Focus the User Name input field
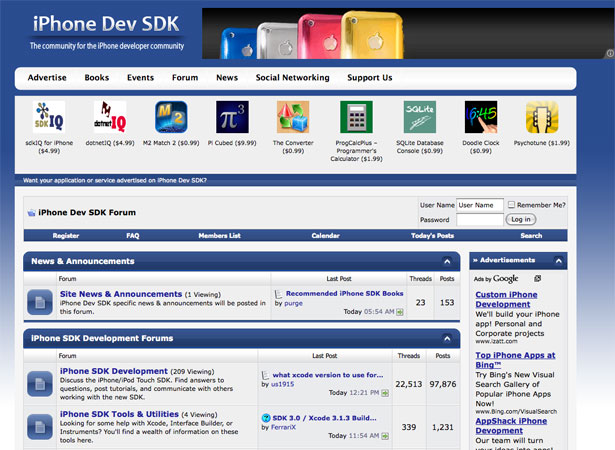The image size is (615, 450). pyautogui.click(x=480, y=205)
